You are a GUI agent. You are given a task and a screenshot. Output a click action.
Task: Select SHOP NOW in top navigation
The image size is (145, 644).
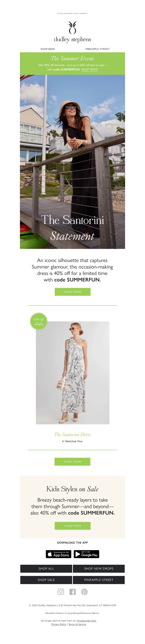pyautogui.click(x=47, y=49)
